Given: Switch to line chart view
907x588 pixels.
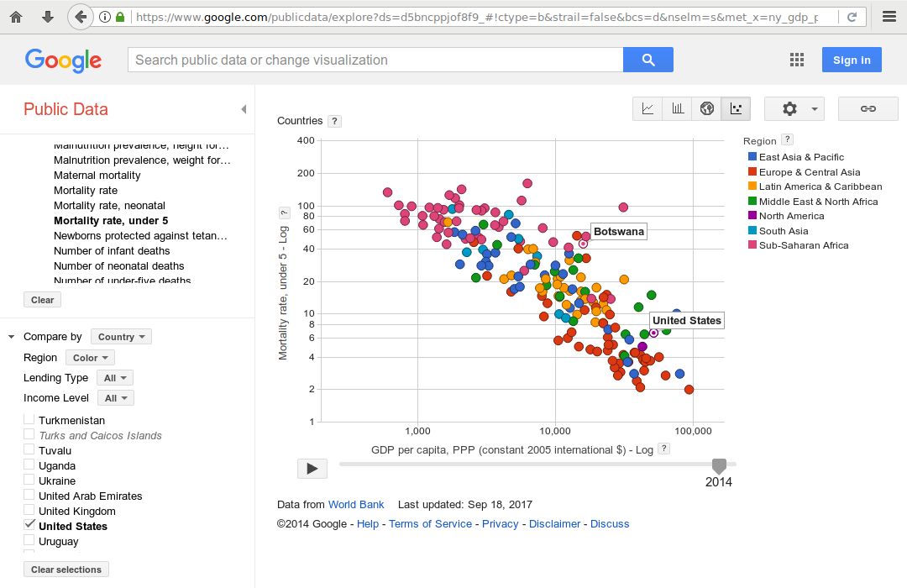Looking at the screenshot, I should coord(647,108).
